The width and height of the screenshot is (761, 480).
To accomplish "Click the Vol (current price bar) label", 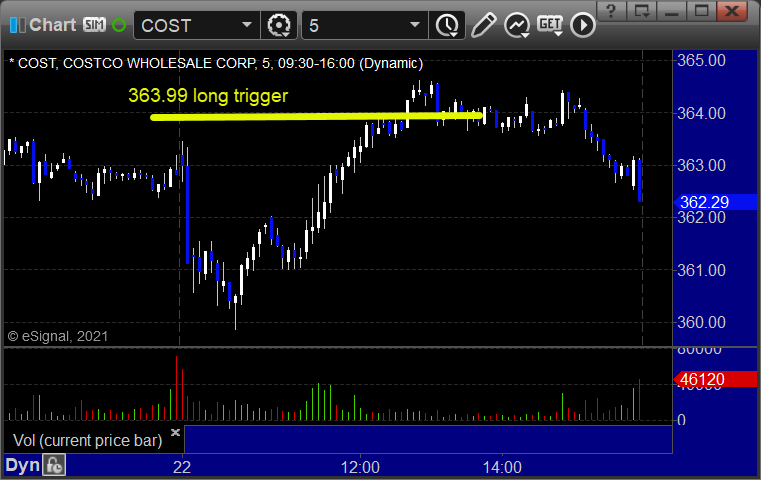I will [x=87, y=440].
